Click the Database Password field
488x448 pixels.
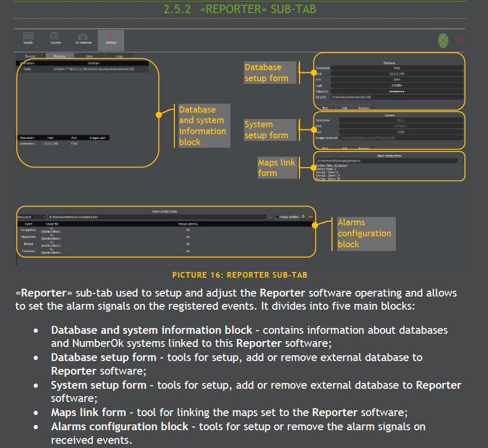click(x=397, y=91)
